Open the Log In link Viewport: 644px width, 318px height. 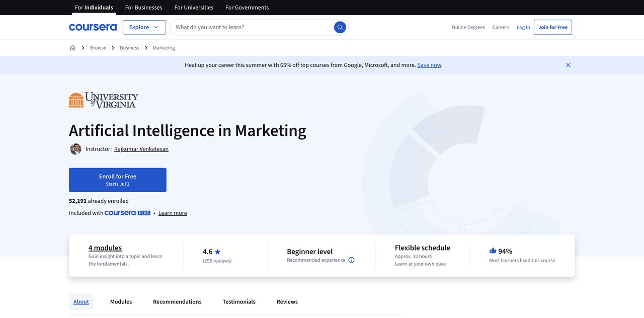[523, 27]
